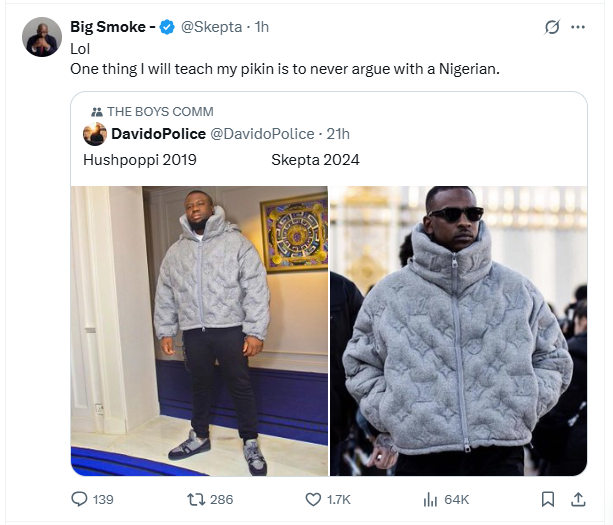The height and width of the screenshot is (525, 613).
Task: Click the blue verified badge
Action: click(x=167, y=27)
